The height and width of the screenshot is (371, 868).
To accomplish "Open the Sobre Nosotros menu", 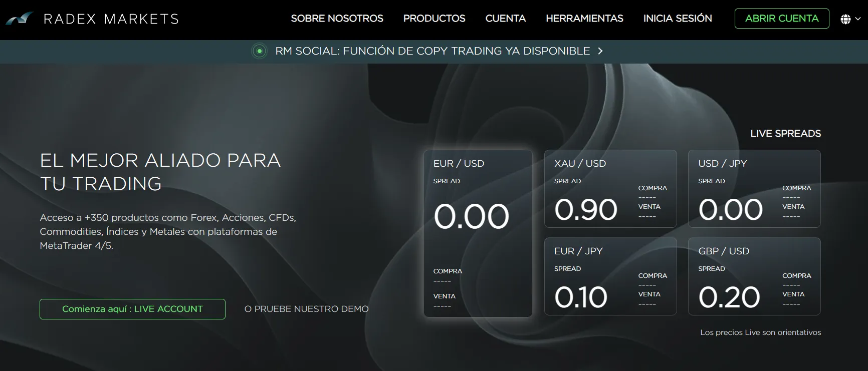I will click(337, 19).
